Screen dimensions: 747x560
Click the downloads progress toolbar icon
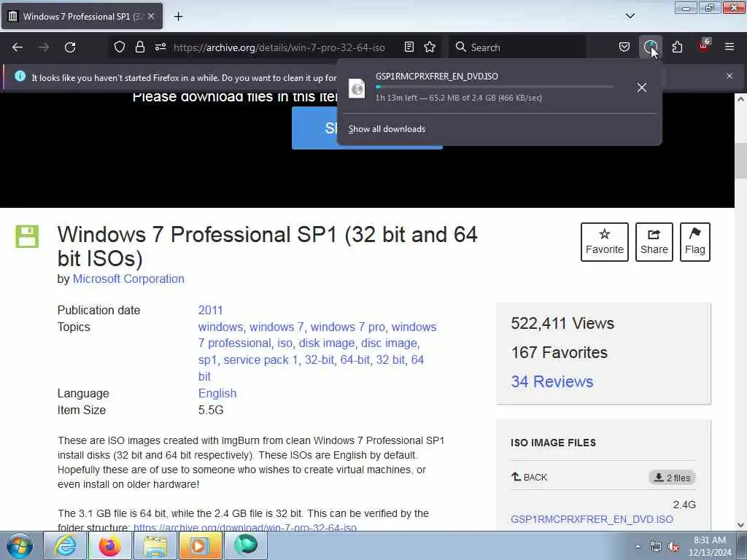point(650,47)
